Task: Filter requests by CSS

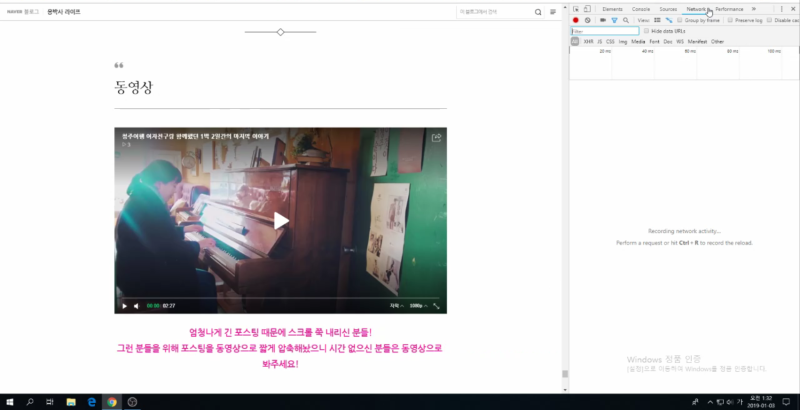Action: click(x=610, y=42)
